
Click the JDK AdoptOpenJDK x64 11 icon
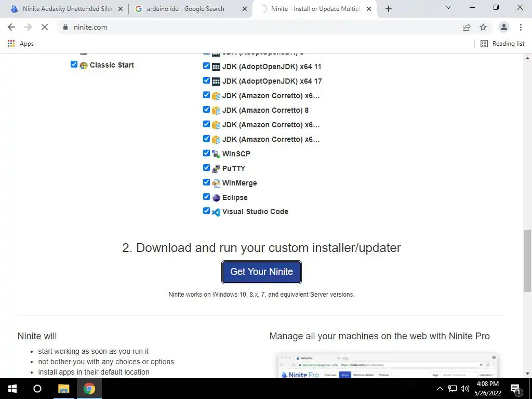click(216, 67)
